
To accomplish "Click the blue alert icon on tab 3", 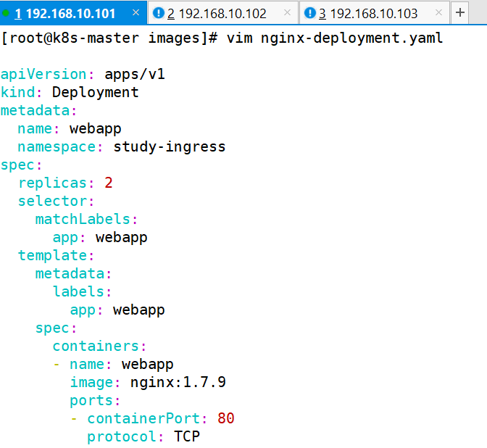I will 309,13.
